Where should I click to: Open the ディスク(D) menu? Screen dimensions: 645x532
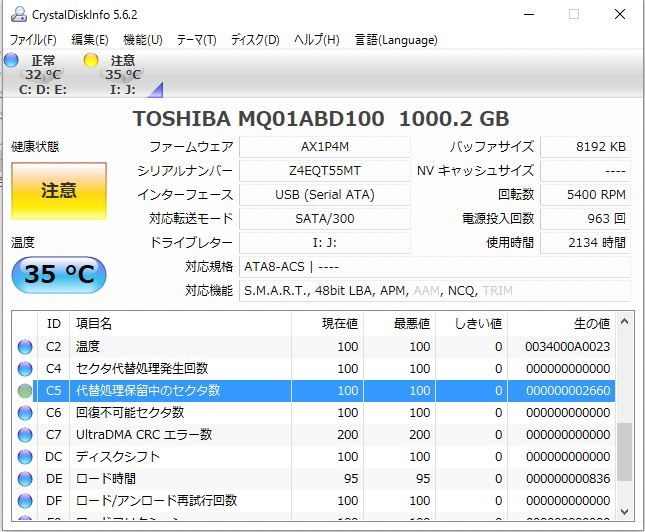[x=255, y=40]
